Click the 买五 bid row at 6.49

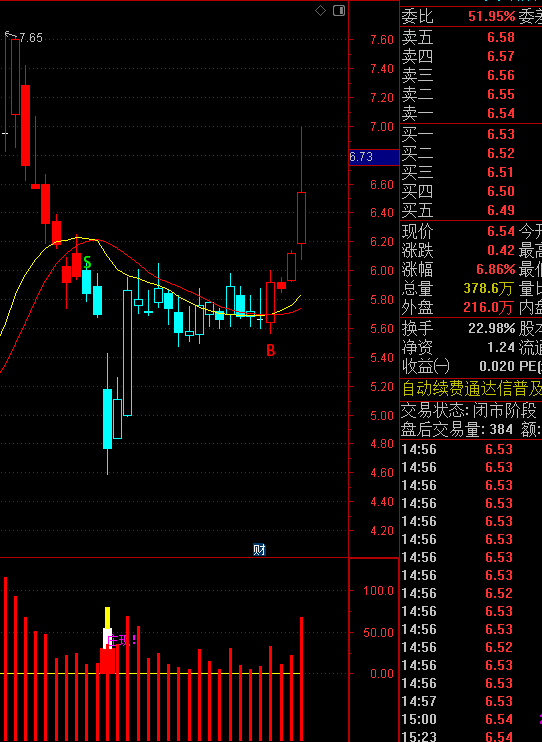[471, 210]
